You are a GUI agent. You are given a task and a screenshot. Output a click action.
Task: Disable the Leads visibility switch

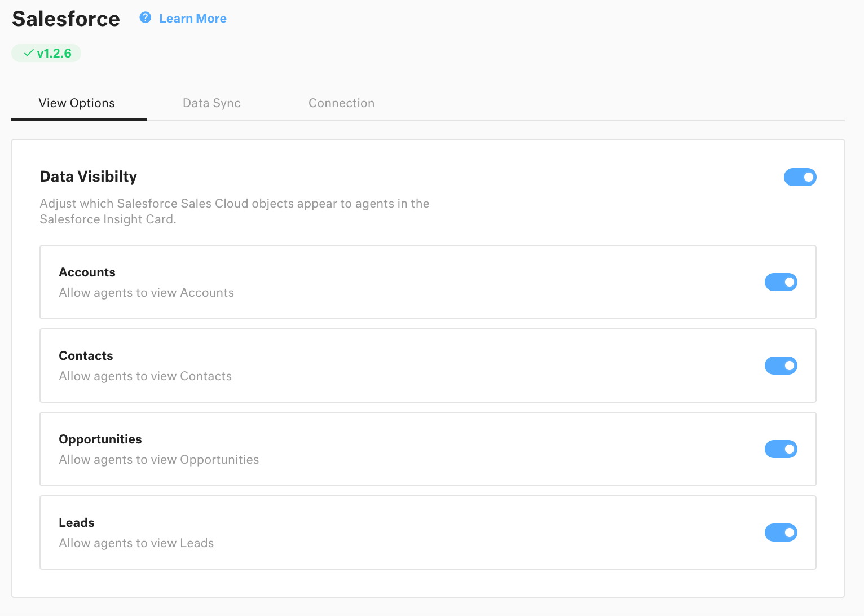click(x=781, y=533)
